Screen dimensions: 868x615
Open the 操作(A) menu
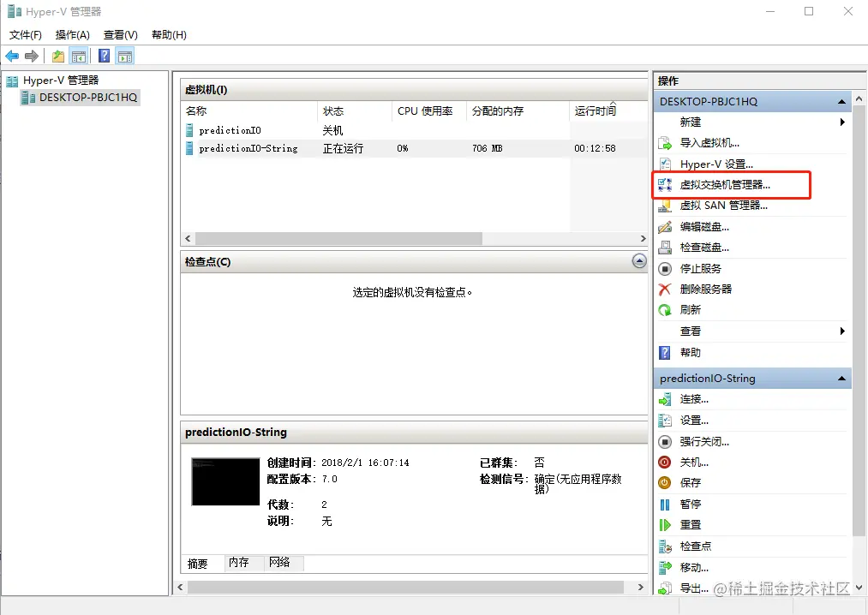coord(73,35)
